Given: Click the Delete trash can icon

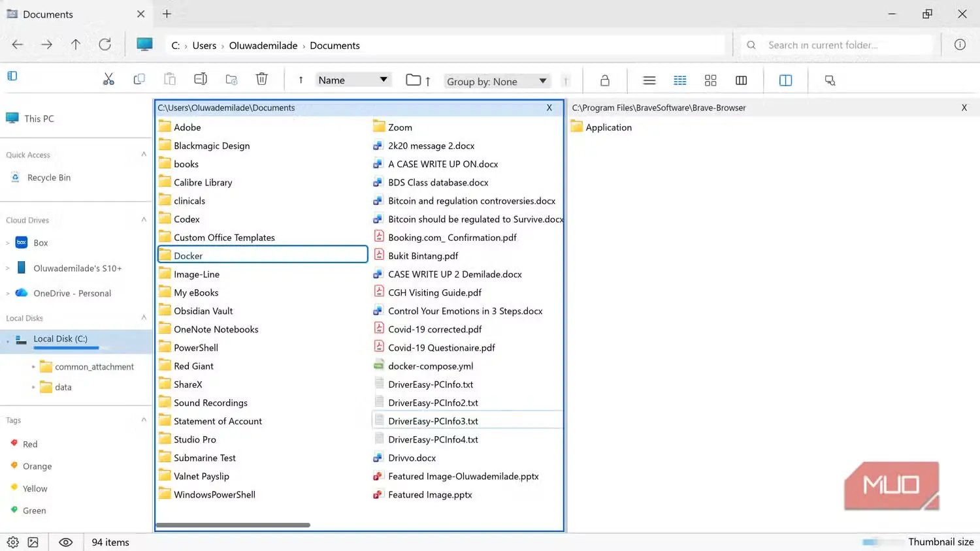Looking at the screenshot, I should (x=262, y=79).
